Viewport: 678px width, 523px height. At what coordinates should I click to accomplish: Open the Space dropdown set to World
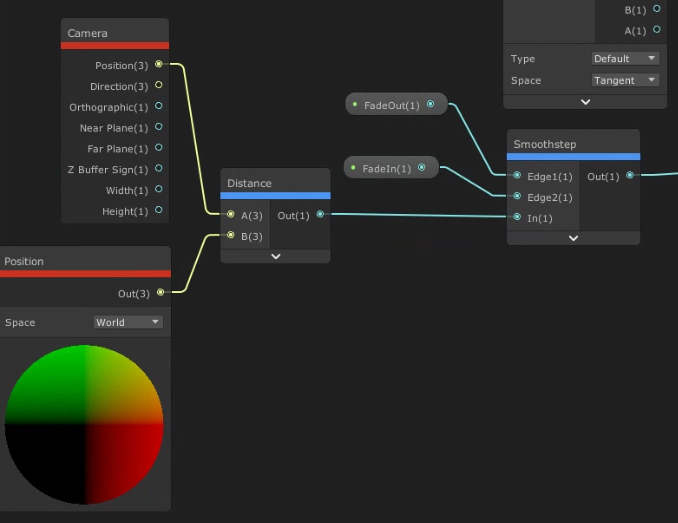128,322
